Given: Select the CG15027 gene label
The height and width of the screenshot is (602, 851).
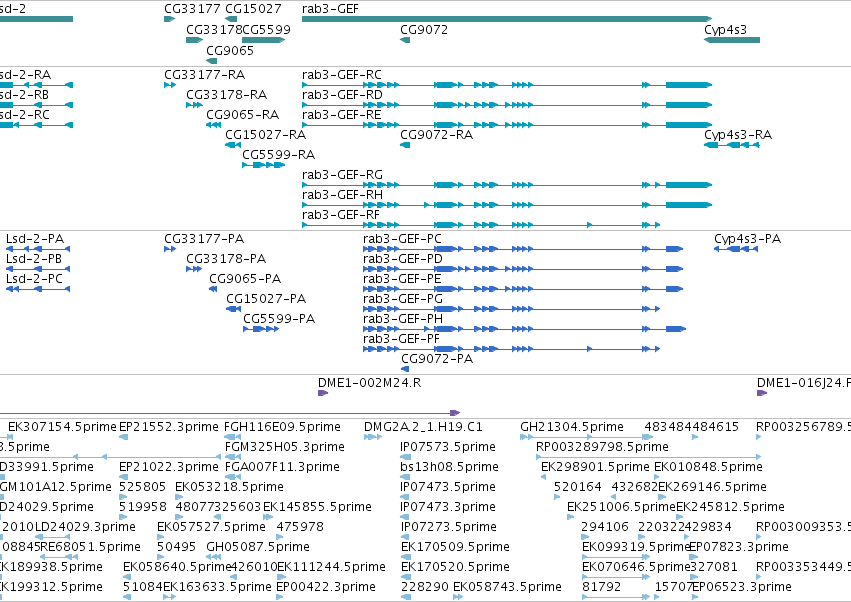Looking at the screenshot, I should click(253, 9).
